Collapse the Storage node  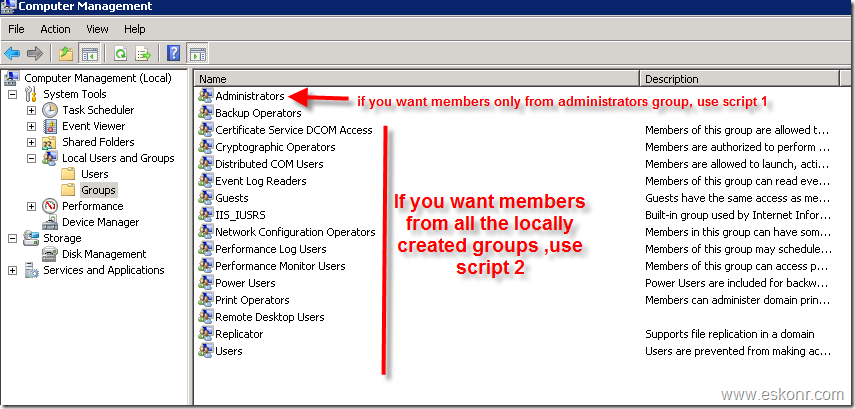pyautogui.click(x=13, y=238)
